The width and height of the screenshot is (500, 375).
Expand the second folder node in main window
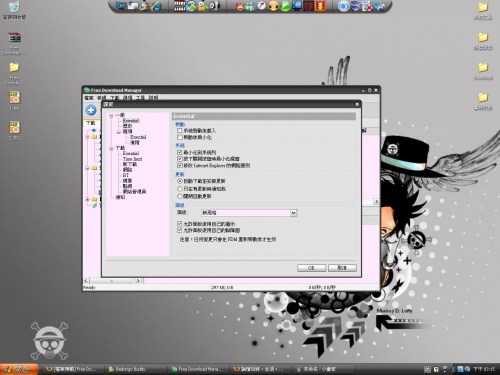click(87, 168)
